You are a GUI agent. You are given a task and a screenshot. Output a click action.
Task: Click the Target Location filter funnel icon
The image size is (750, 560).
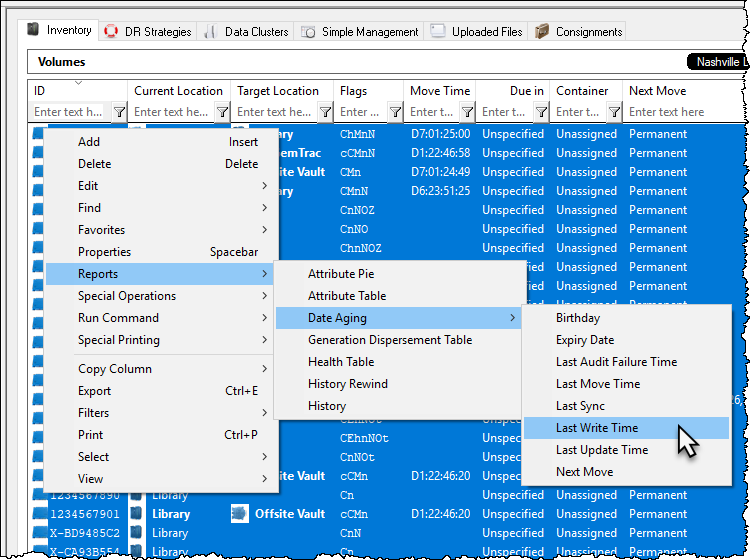(325, 112)
